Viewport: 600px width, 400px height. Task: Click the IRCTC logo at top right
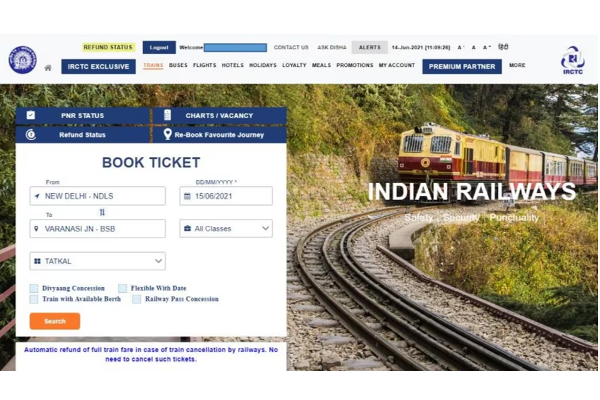coord(572,60)
